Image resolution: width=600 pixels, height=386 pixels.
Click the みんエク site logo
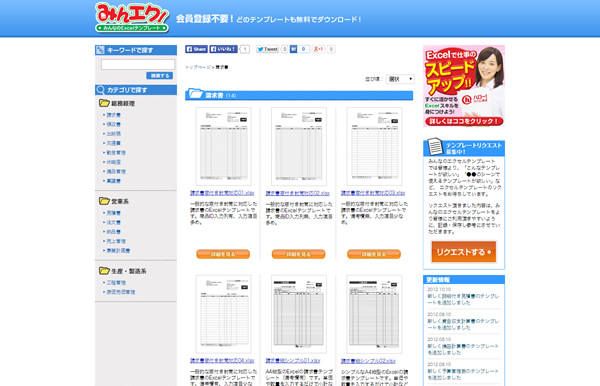coord(132,18)
